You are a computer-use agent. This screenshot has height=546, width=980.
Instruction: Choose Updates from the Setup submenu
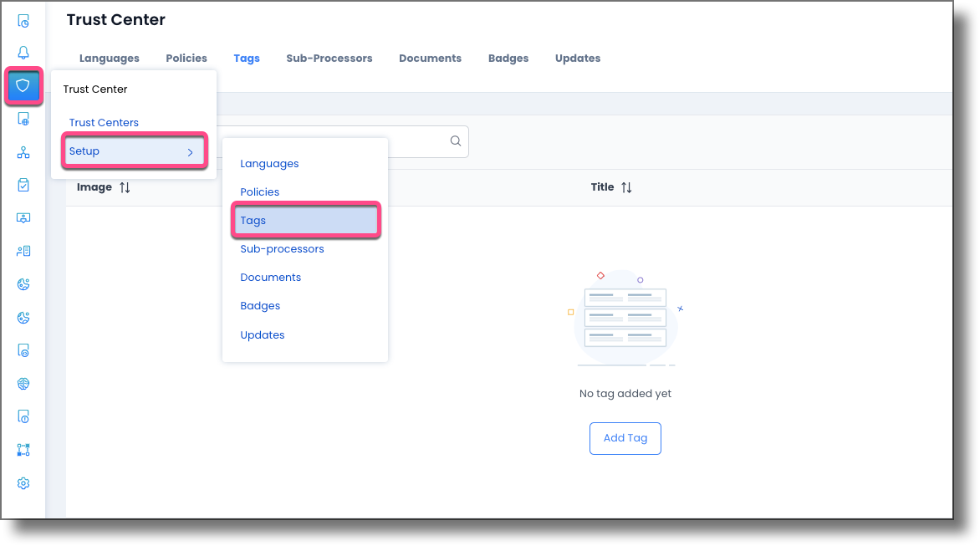pos(262,334)
